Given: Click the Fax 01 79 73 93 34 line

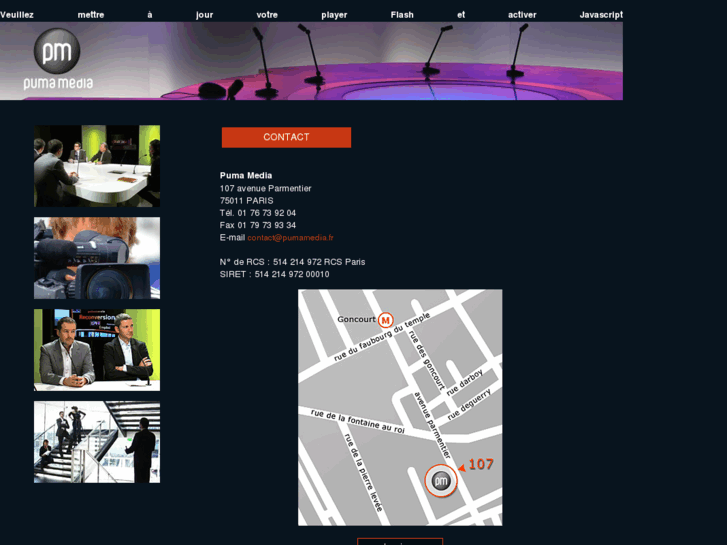Looking at the screenshot, I should pyautogui.click(x=258, y=225).
